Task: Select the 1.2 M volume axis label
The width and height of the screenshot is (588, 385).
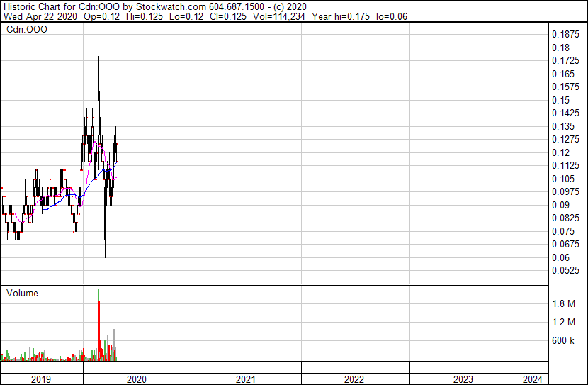Action: coord(564,322)
